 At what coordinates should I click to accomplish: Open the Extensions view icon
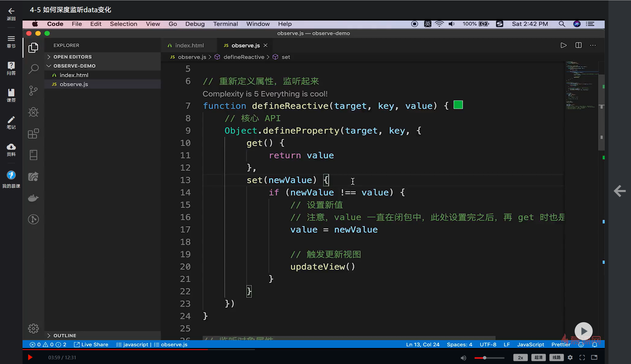coord(33,134)
